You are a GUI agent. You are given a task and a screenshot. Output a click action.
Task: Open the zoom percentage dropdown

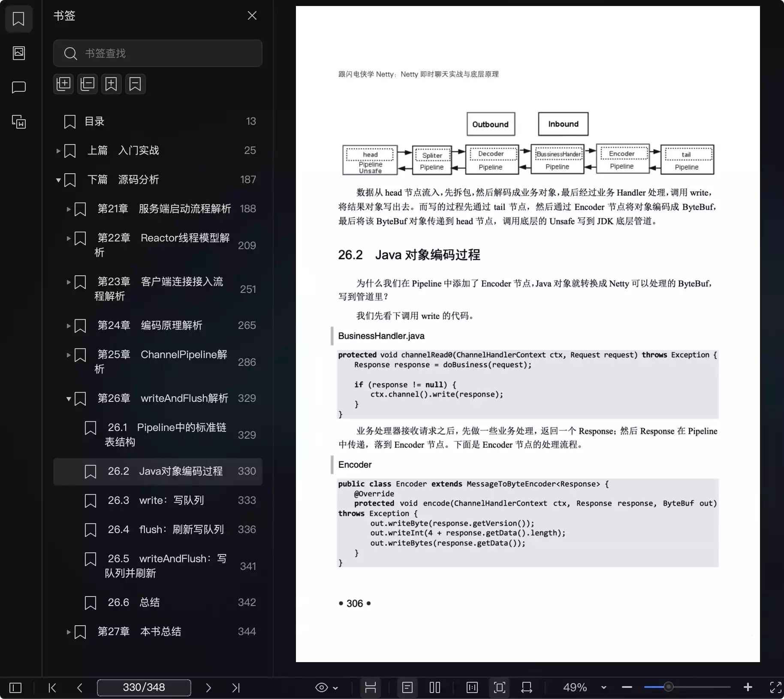[603, 687]
